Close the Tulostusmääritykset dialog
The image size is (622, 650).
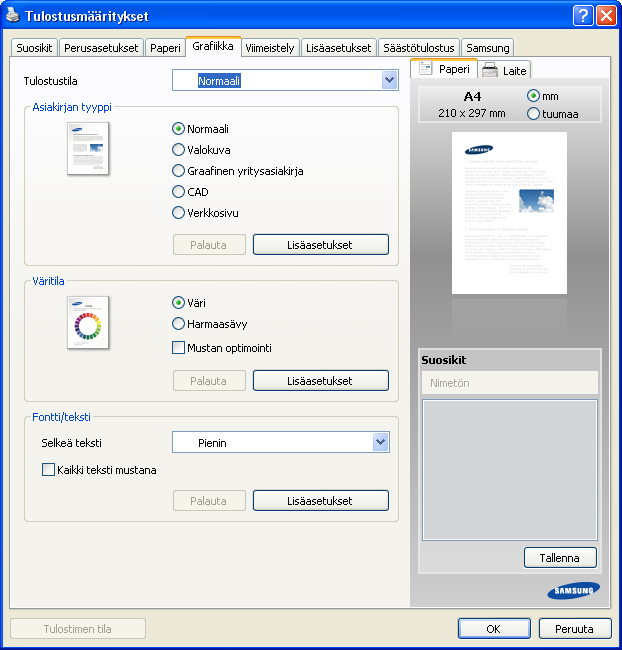point(606,16)
